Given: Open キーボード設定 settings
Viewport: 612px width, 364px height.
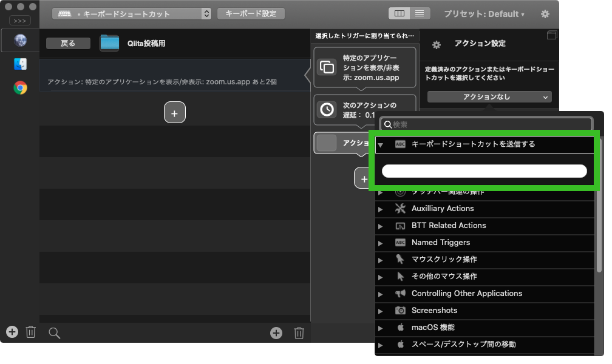Looking at the screenshot, I should pyautogui.click(x=251, y=13).
